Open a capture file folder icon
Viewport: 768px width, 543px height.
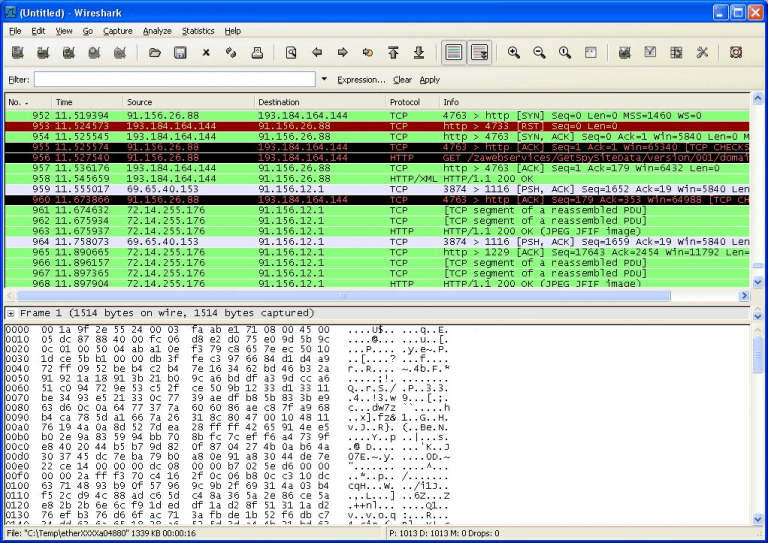155,52
